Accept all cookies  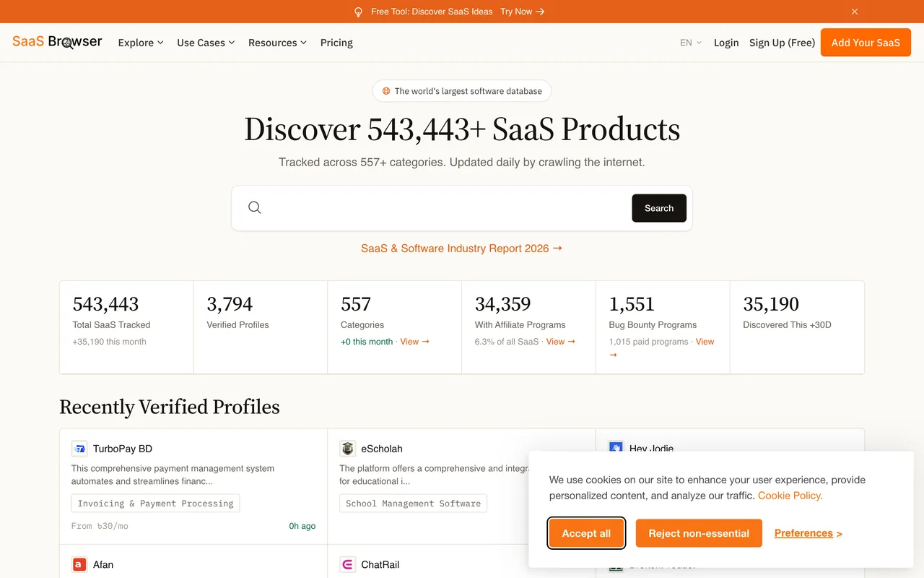[586, 533]
